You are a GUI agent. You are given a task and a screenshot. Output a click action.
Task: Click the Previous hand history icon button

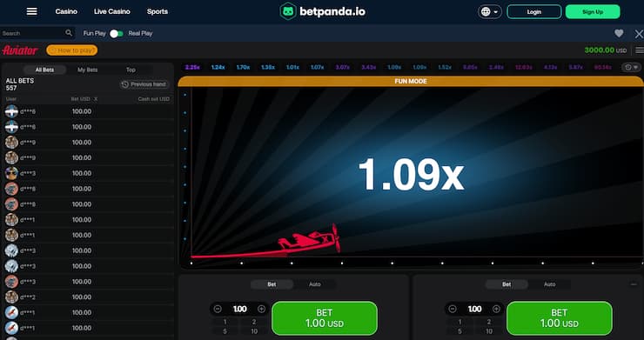click(x=144, y=84)
